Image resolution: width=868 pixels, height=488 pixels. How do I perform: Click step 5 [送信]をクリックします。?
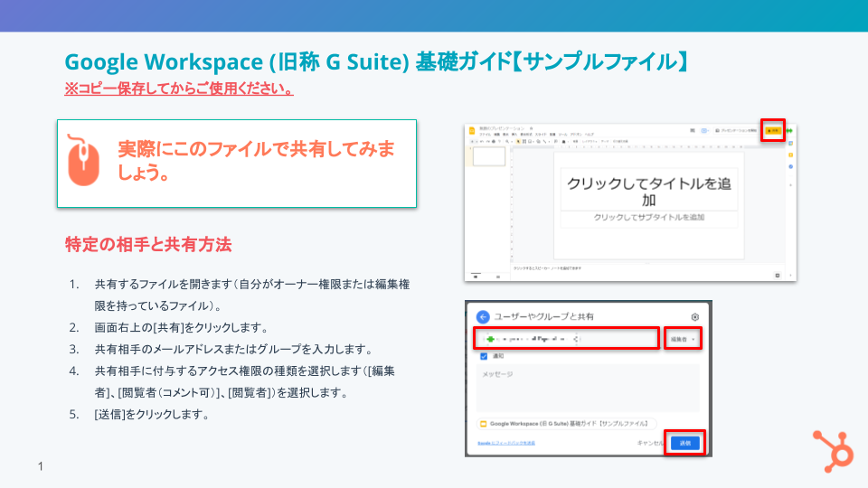coord(151,415)
